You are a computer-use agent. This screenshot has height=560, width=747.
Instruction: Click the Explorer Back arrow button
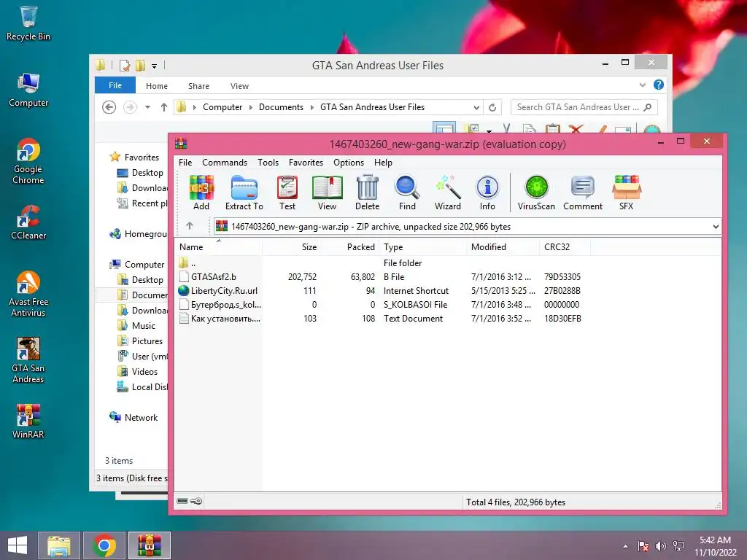coord(109,107)
